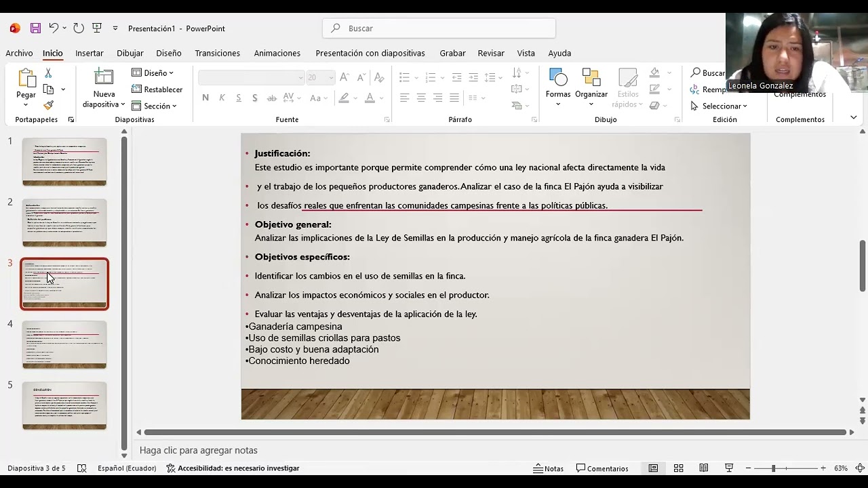868x488 pixels.
Task: Click the text highlight color swatch
Action: (344, 98)
